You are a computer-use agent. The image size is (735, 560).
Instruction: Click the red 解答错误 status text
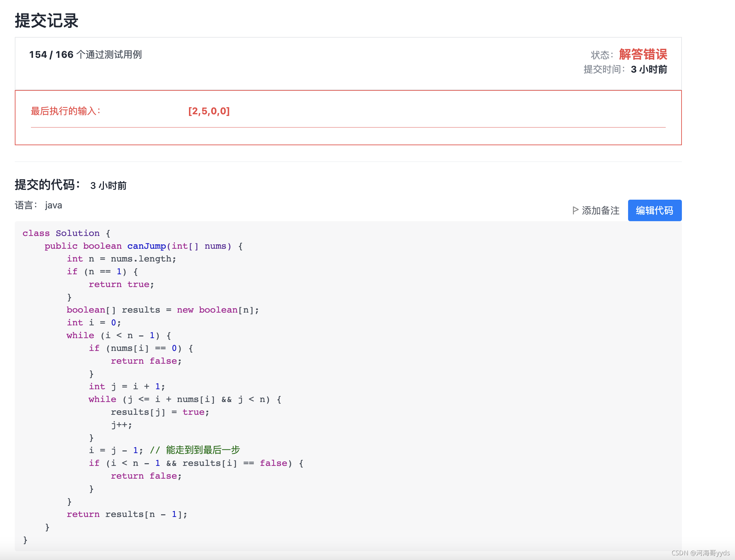click(643, 54)
